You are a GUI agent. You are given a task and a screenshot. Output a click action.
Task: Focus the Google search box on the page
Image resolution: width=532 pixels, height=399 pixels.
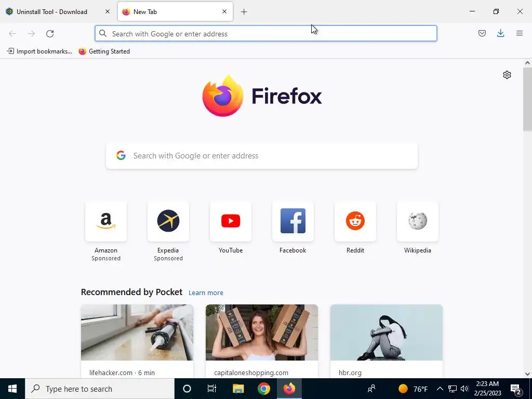pyautogui.click(x=262, y=156)
